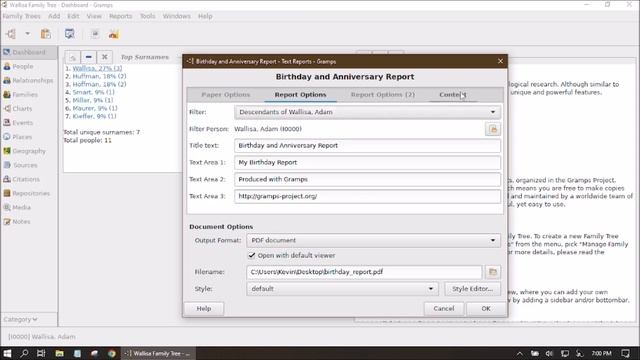Viewport: 640px width, 360px height.
Task: Close the Top Surnames gramplet with X
Action: click(104, 57)
